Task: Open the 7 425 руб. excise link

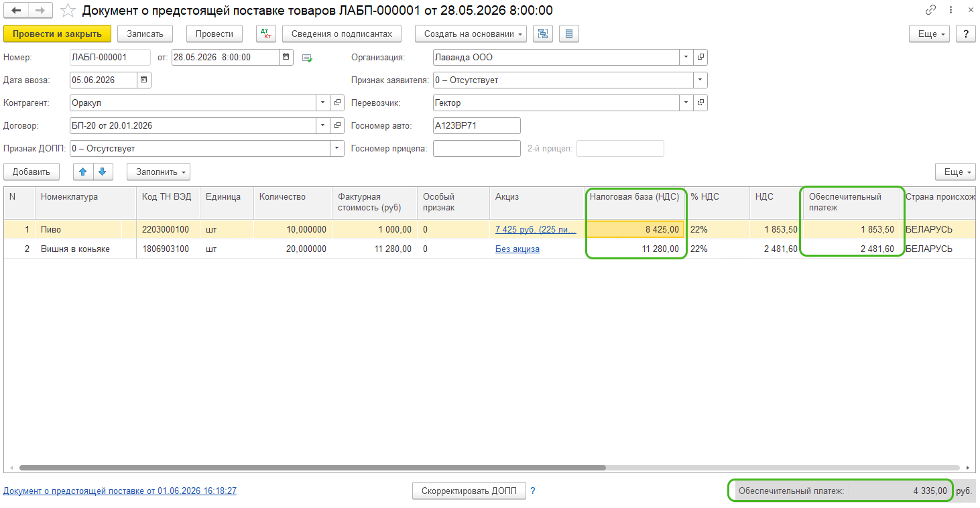Action: click(536, 229)
